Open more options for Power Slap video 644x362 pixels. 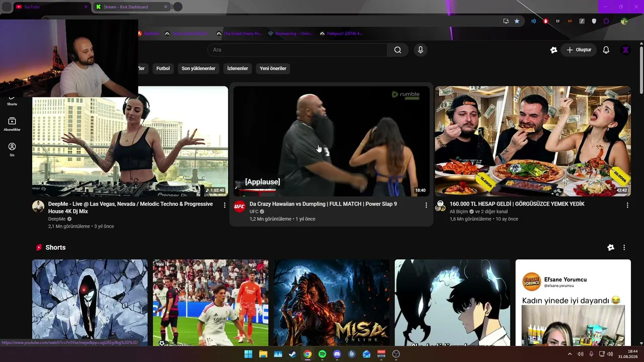426,205
